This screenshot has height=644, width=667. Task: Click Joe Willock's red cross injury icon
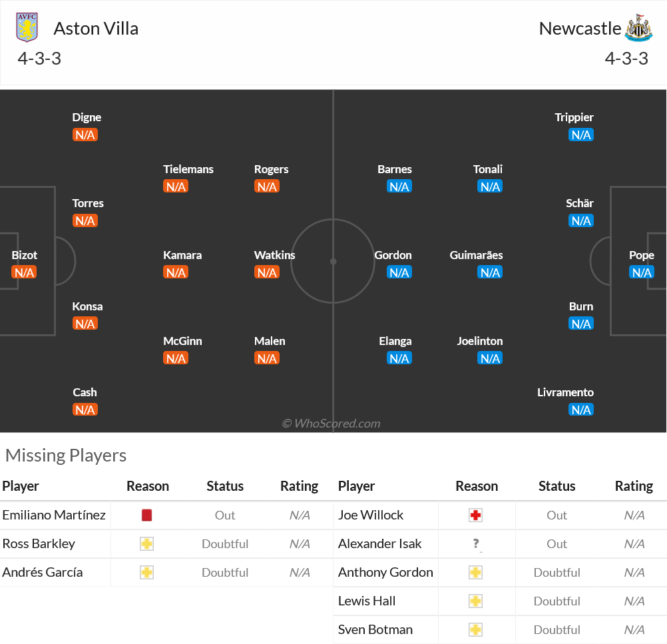(x=475, y=515)
